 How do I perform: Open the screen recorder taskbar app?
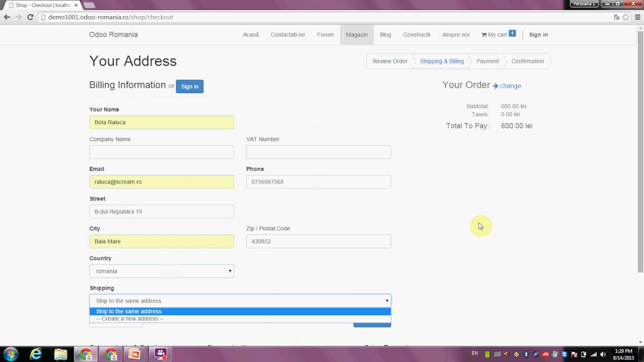[x=160, y=354]
